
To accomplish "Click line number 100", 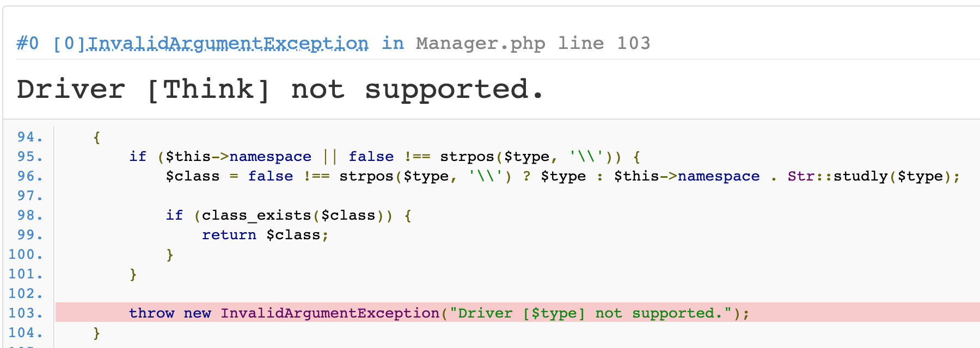I will click(x=26, y=254).
